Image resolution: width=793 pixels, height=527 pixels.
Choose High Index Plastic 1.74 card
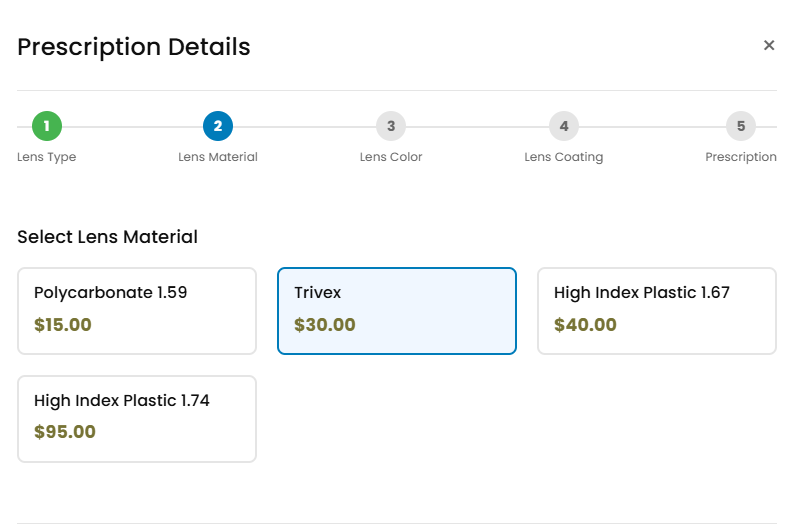(137, 419)
